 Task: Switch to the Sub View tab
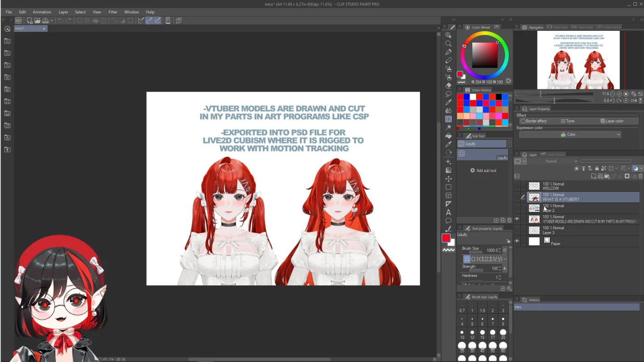click(557, 27)
